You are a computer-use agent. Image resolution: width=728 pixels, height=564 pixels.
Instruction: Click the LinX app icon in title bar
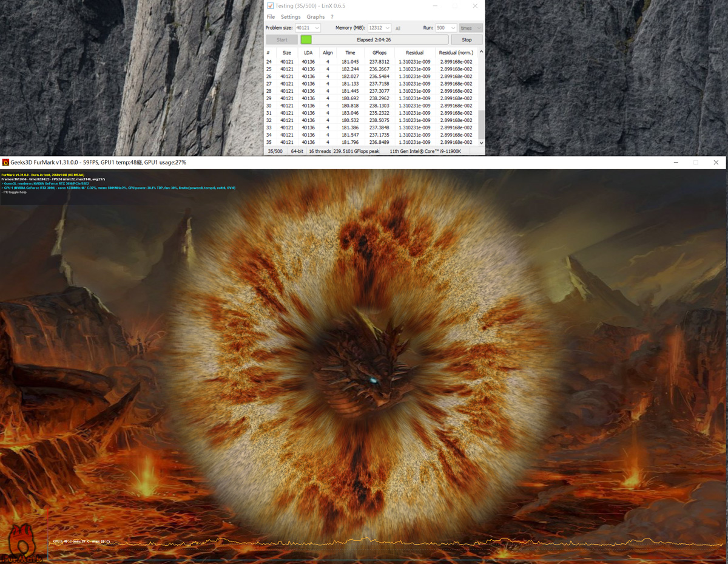(270, 6)
